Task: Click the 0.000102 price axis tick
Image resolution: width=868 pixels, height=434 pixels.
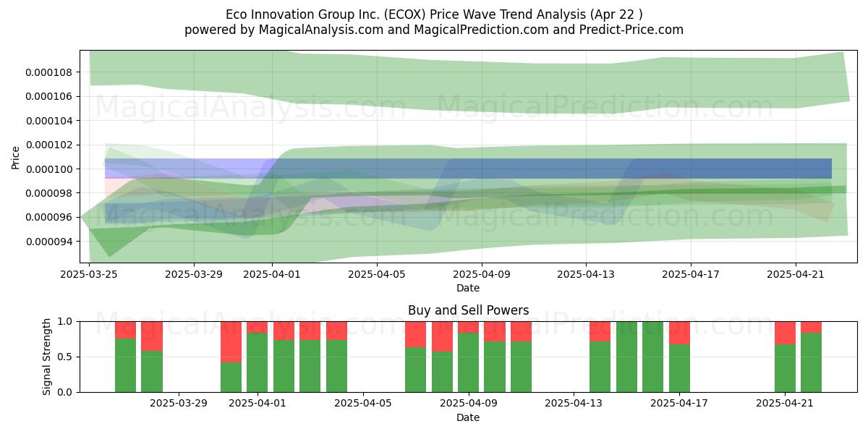Action: (50, 145)
